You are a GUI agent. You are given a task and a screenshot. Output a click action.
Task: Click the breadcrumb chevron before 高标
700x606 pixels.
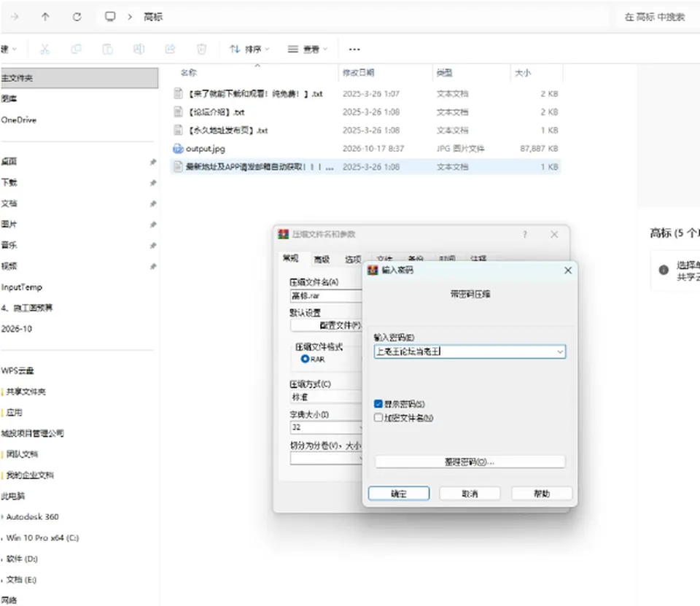coord(130,17)
